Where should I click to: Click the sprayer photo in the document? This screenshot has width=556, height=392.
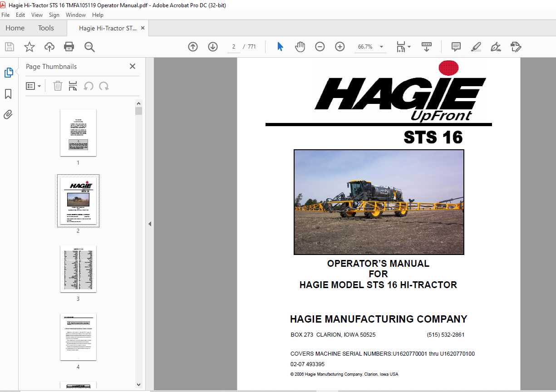[x=379, y=202]
